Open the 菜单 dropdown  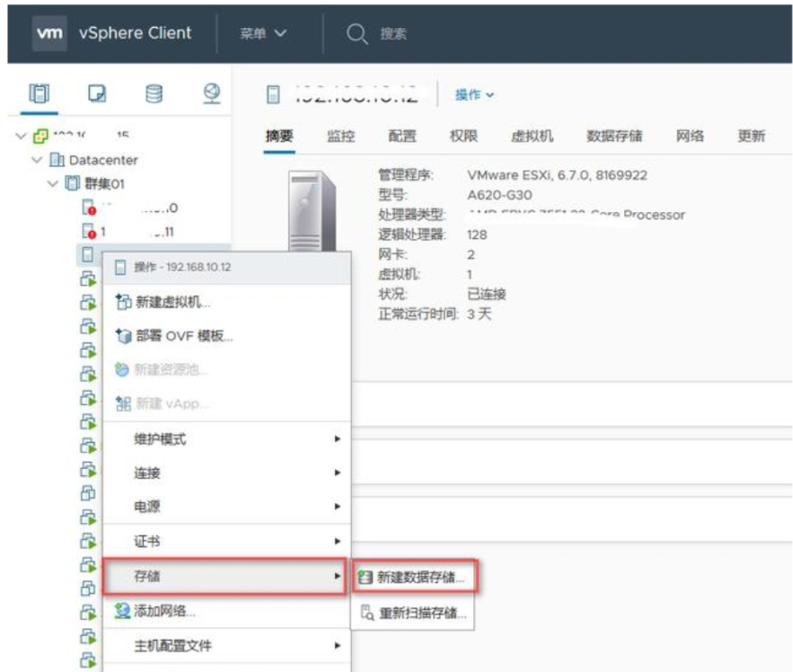[263, 33]
